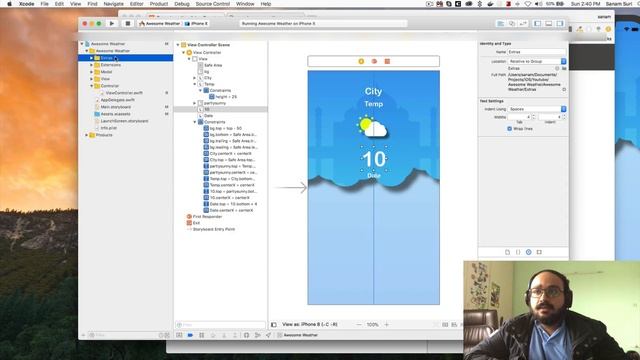Click Debug View Hierarchy icon
This screenshot has width=640, height=360.
pos(247,335)
